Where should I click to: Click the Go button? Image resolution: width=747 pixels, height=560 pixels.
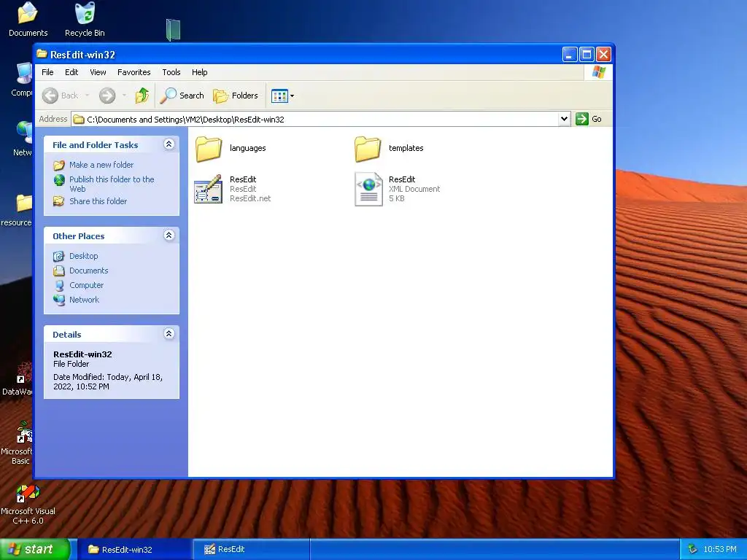[589, 119]
